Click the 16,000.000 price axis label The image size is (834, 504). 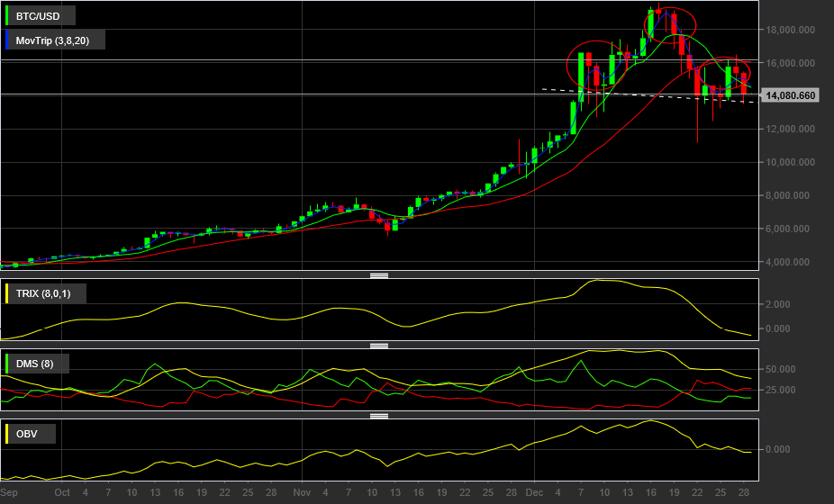click(790, 63)
